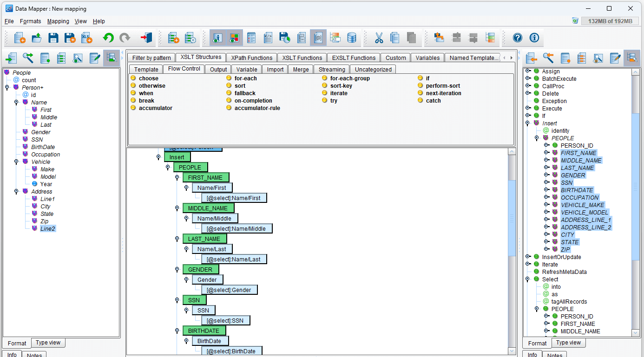This screenshot has height=357, width=644.
Task: Collapse the FIRST_NAME node in mapping tree
Action: pos(177,177)
